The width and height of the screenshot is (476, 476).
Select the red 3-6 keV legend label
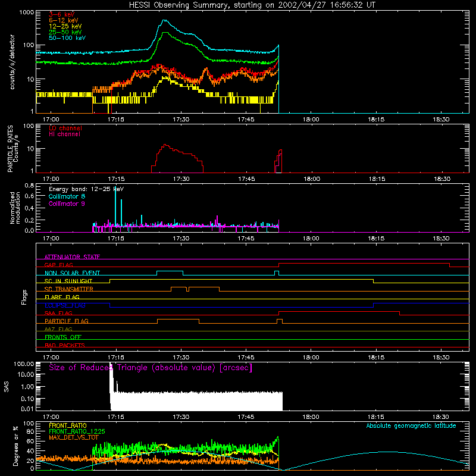(x=61, y=14)
